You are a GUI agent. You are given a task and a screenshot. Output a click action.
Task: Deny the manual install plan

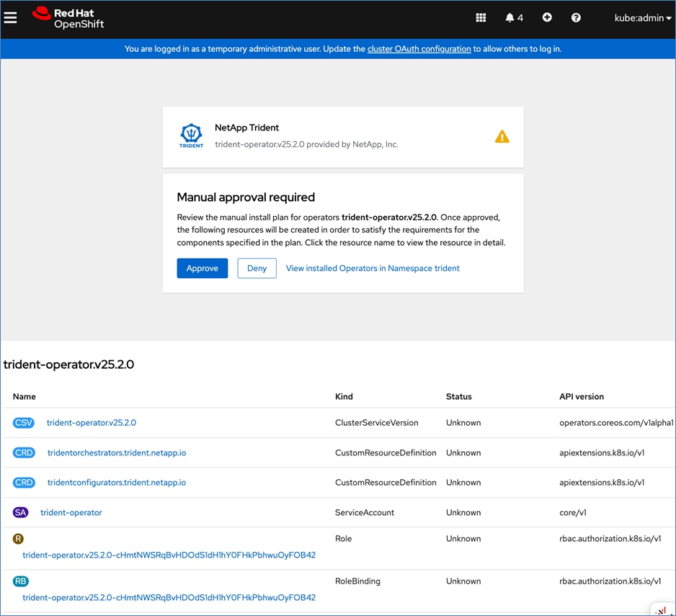click(x=257, y=268)
